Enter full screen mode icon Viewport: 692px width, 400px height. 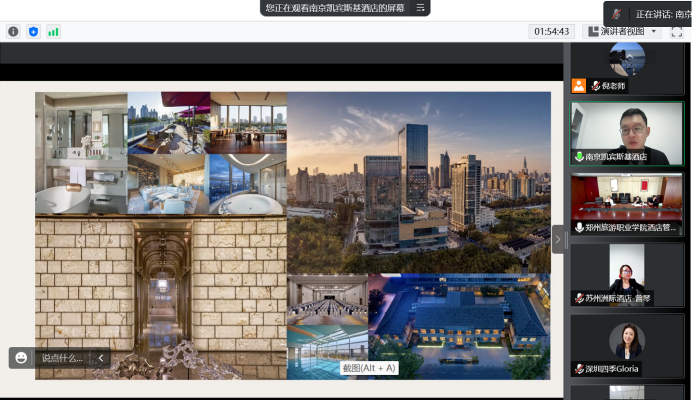tap(677, 32)
